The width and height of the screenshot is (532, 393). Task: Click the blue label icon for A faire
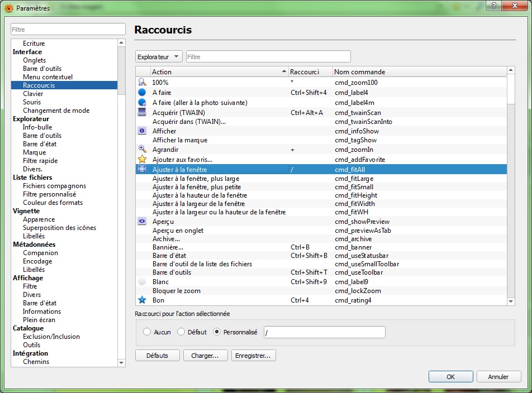[142, 92]
